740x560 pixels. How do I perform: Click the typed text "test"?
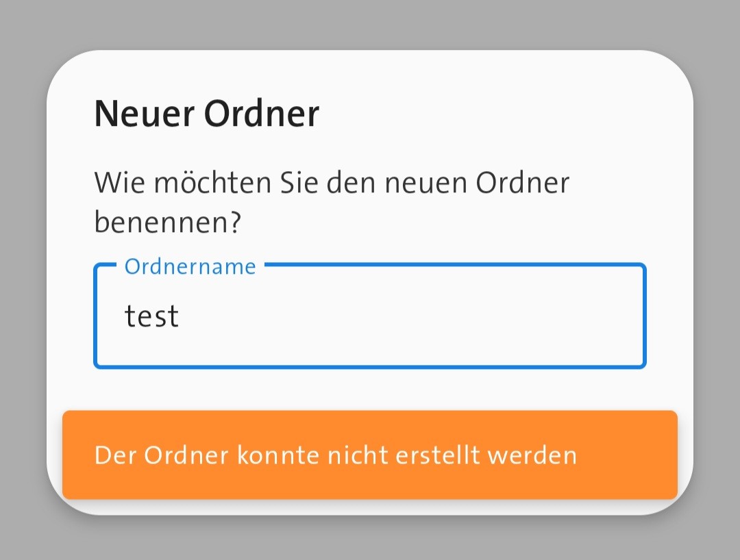click(151, 316)
